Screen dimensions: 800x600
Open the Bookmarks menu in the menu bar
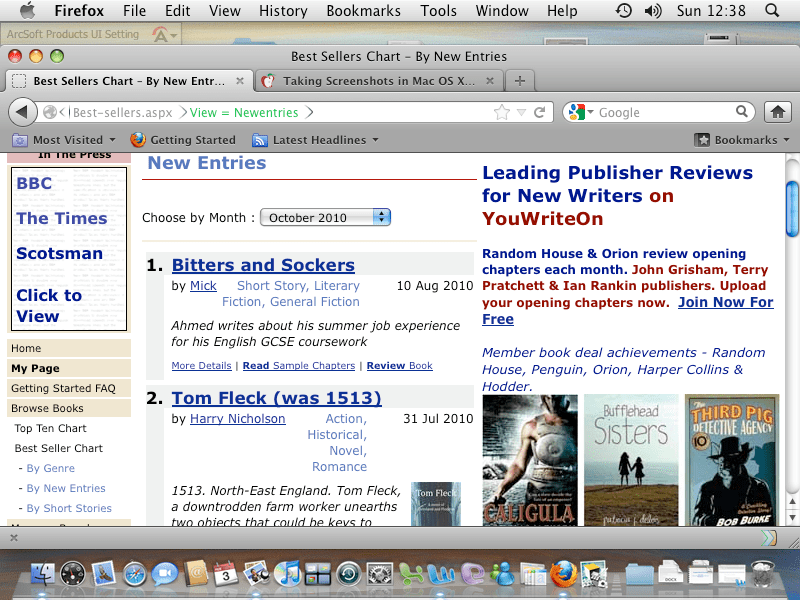pyautogui.click(x=363, y=11)
